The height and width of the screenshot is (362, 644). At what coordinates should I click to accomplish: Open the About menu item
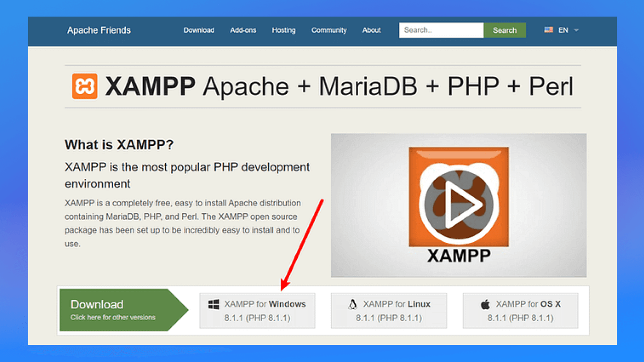[372, 30]
